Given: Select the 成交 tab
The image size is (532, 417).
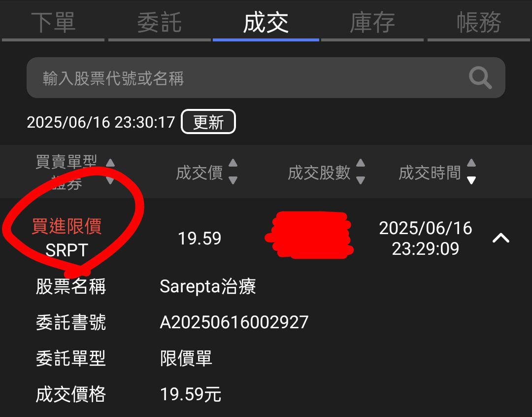Looking at the screenshot, I should [x=266, y=23].
